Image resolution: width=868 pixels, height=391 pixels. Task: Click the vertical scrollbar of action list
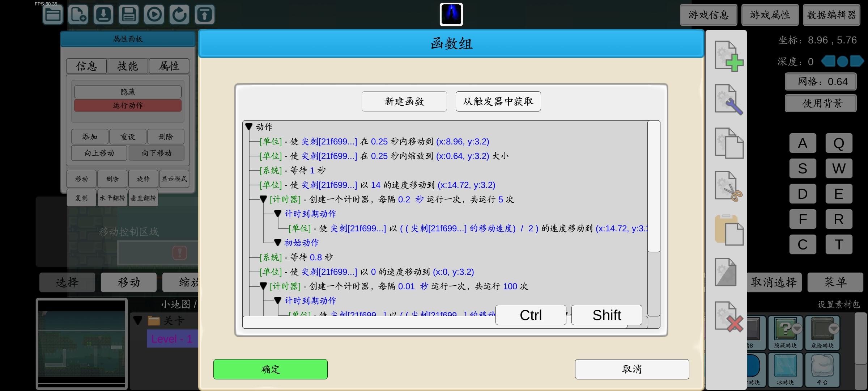[654, 186]
